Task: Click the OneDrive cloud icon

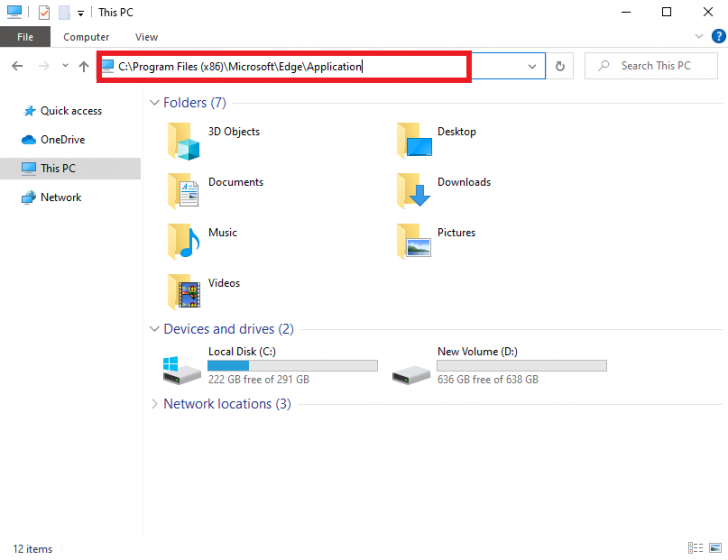Action: point(29,140)
